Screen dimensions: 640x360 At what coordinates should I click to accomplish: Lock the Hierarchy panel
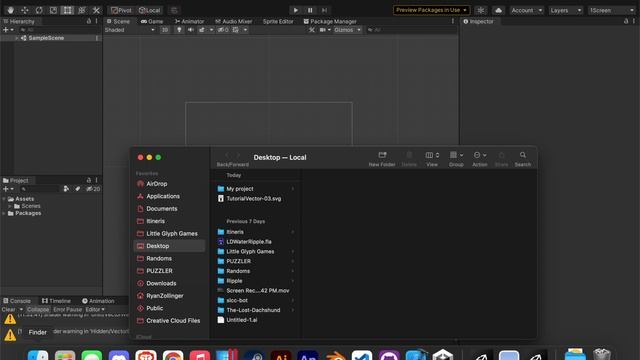(x=89, y=21)
